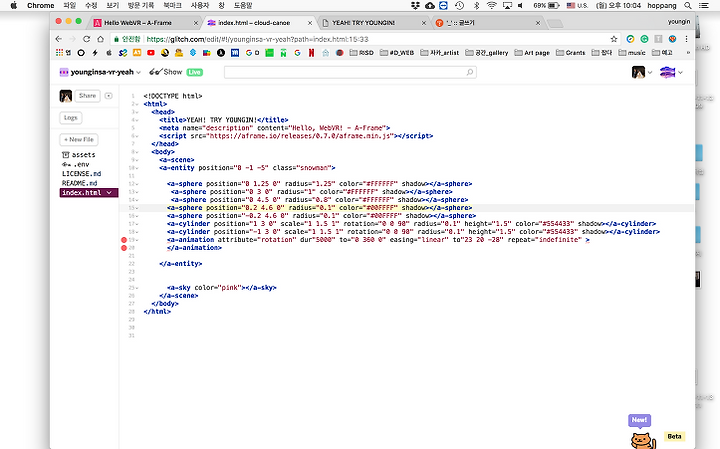Viewport: 720px width, 449px height.
Task: Open the New! Glitch cat mascot
Action: 642,440
